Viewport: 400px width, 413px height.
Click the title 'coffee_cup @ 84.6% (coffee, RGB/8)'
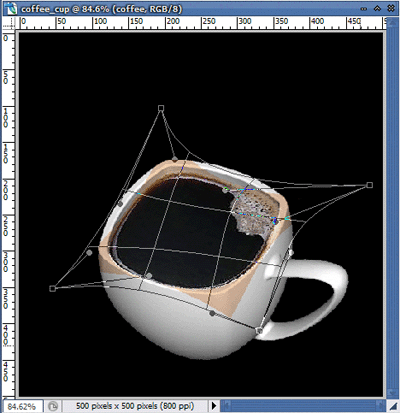[101, 9]
